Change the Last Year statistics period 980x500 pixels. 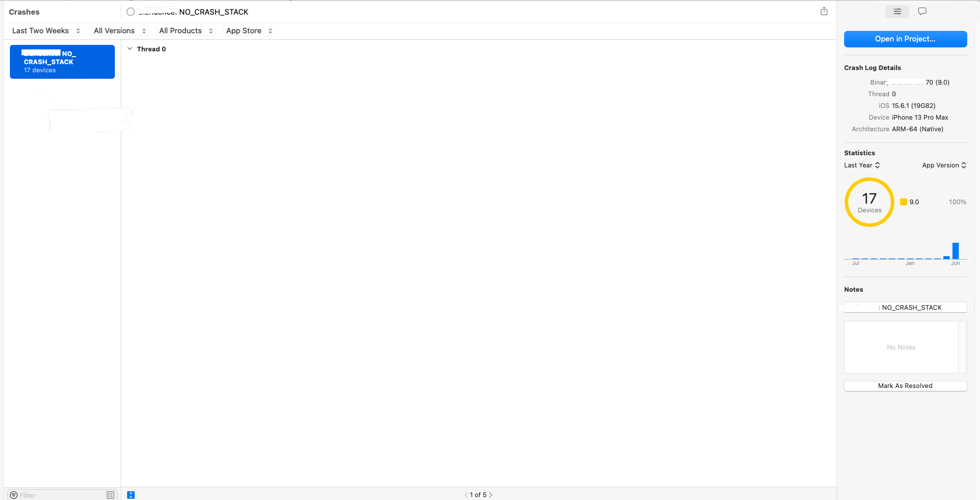[x=862, y=165]
